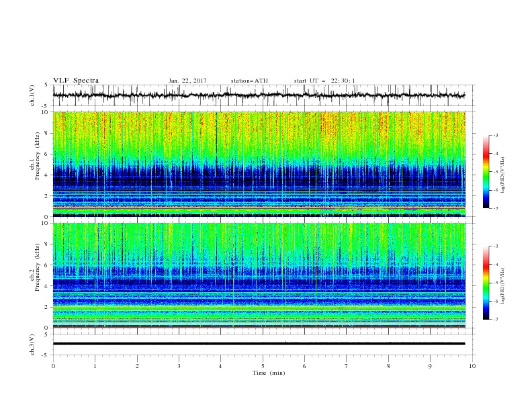Select the "start UT = 22:30:1" text
The height and width of the screenshot is (411, 532).
tap(324, 81)
